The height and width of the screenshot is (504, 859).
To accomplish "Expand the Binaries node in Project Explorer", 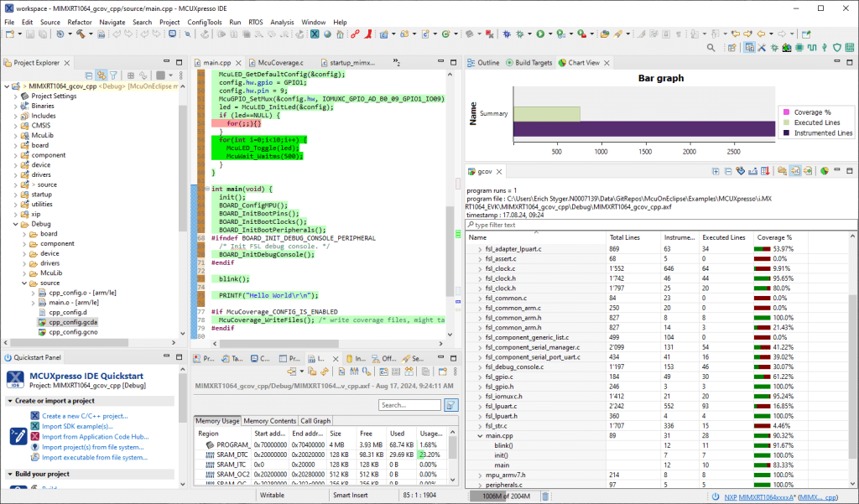I will [16, 106].
